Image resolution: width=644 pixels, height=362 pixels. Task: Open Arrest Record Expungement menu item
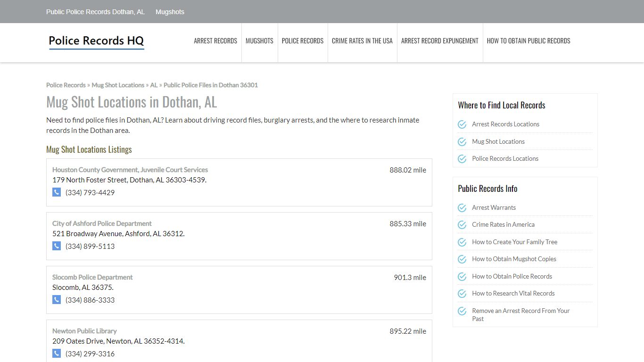440,41
